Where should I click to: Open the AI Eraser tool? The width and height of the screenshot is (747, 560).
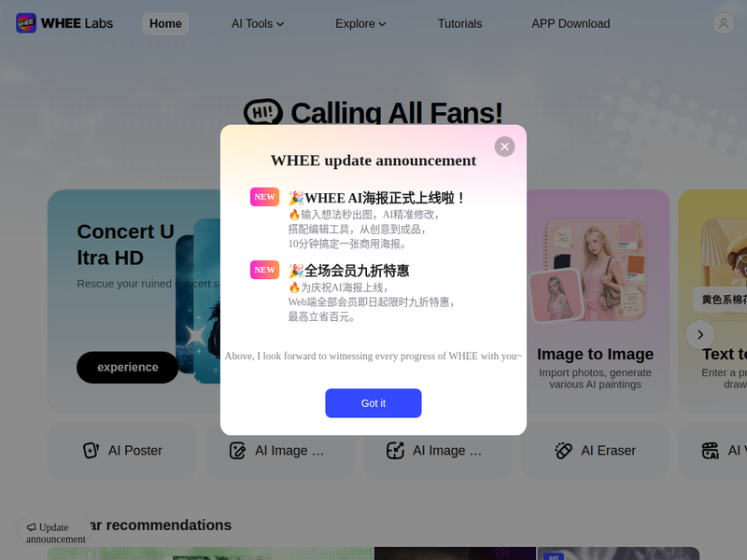click(x=595, y=451)
